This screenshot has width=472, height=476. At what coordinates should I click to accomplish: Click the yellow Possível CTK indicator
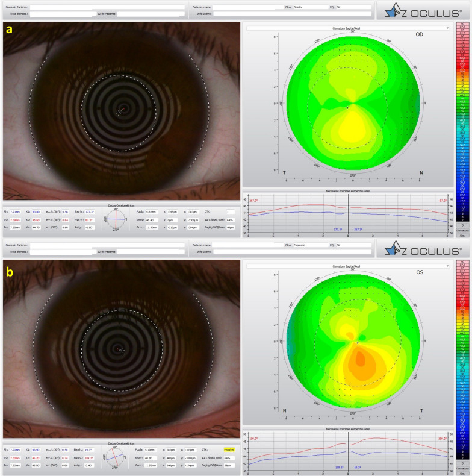point(229,449)
